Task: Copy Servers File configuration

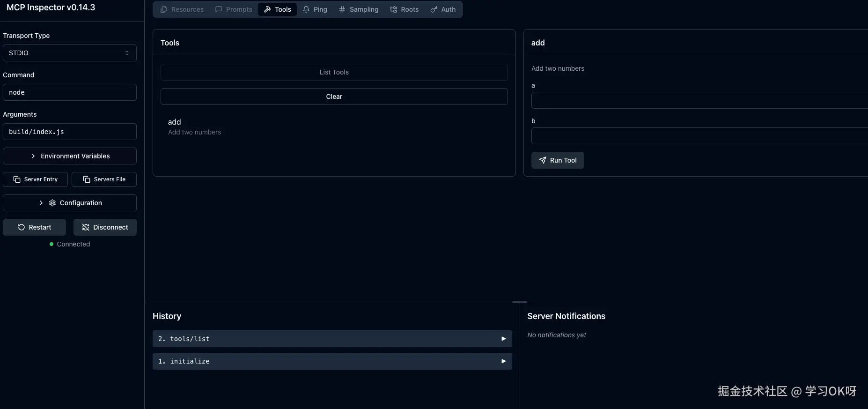Action: tap(104, 179)
